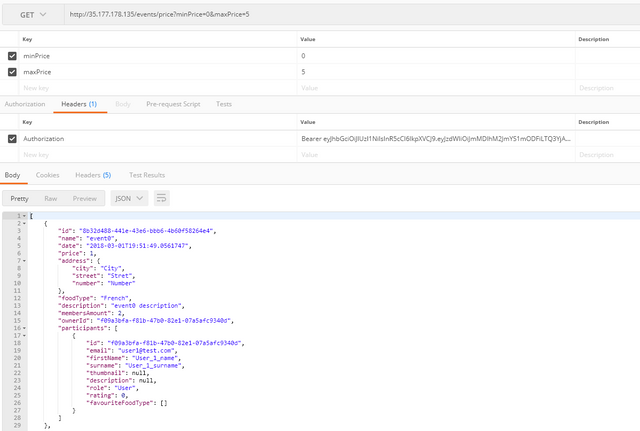Click the minPrice value field

(x=436, y=56)
